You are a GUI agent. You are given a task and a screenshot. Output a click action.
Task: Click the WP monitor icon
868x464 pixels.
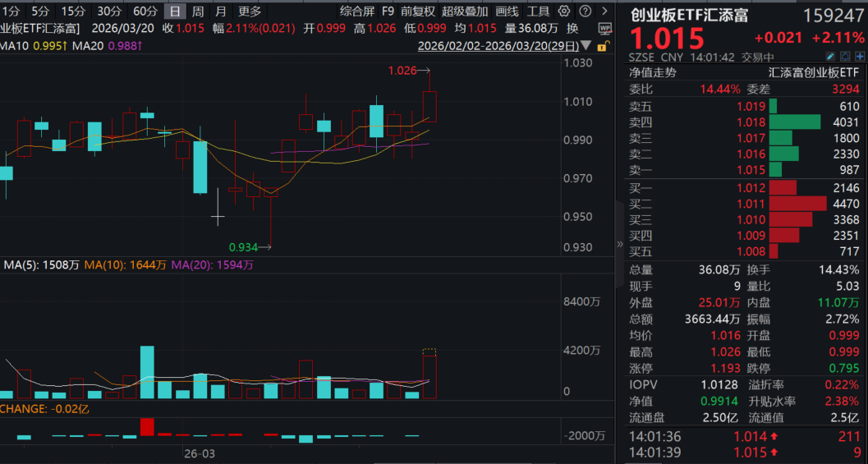coord(605,28)
